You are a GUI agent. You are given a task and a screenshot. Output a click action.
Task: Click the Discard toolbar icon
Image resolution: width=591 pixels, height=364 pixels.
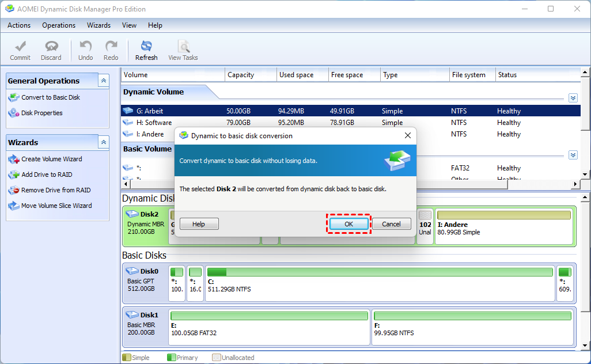coord(51,46)
